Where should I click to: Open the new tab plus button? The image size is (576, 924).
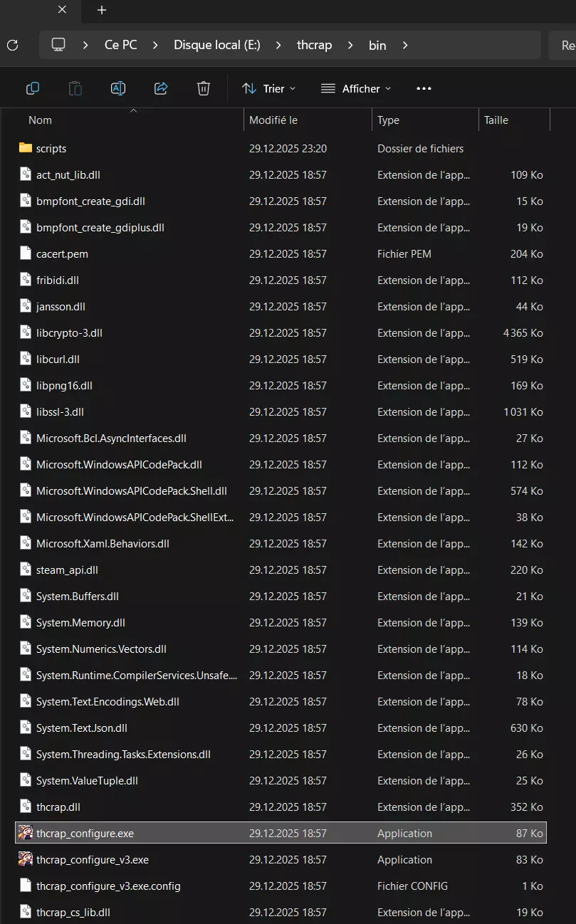(102, 10)
